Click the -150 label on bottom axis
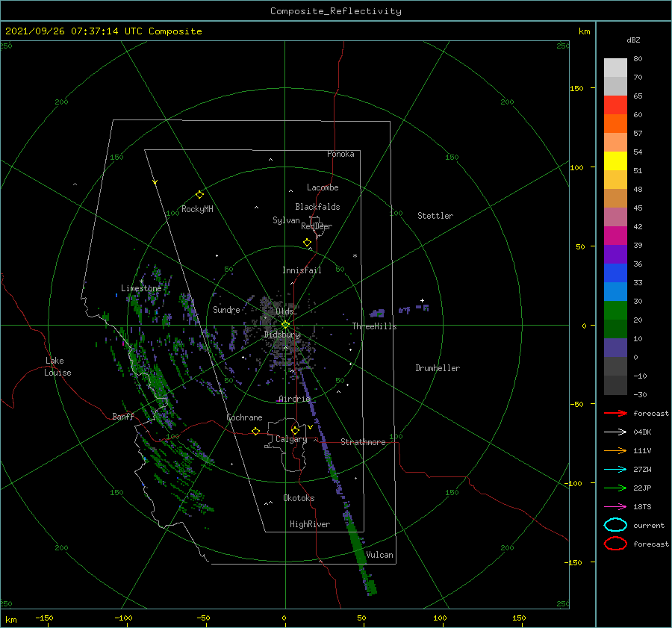 click(x=44, y=618)
